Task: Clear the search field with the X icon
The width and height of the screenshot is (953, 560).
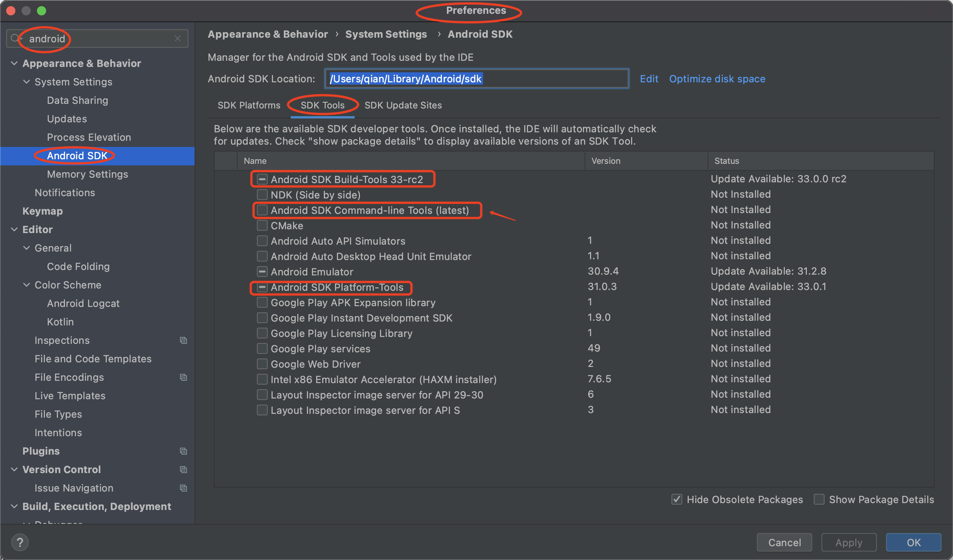Action: (178, 38)
